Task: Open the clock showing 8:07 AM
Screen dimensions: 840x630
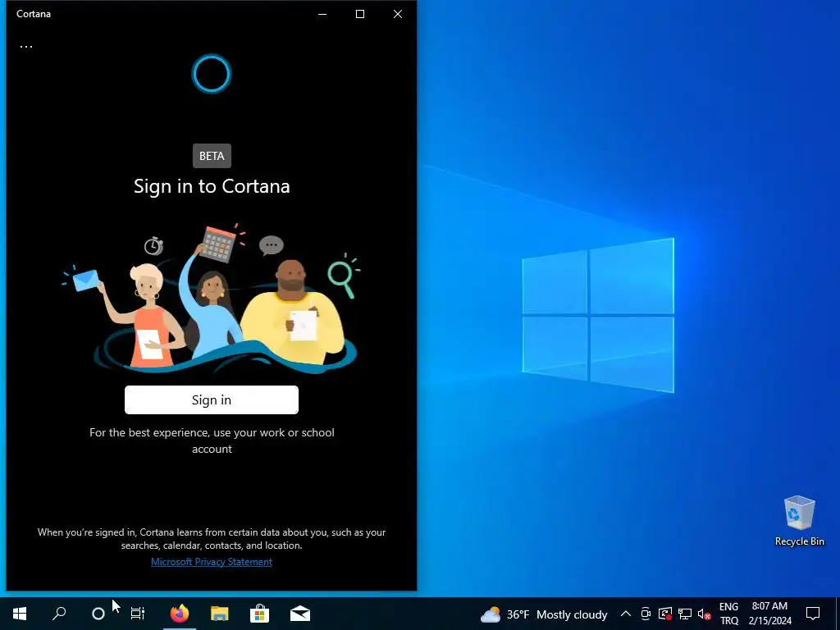Action: [x=769, y=614]
